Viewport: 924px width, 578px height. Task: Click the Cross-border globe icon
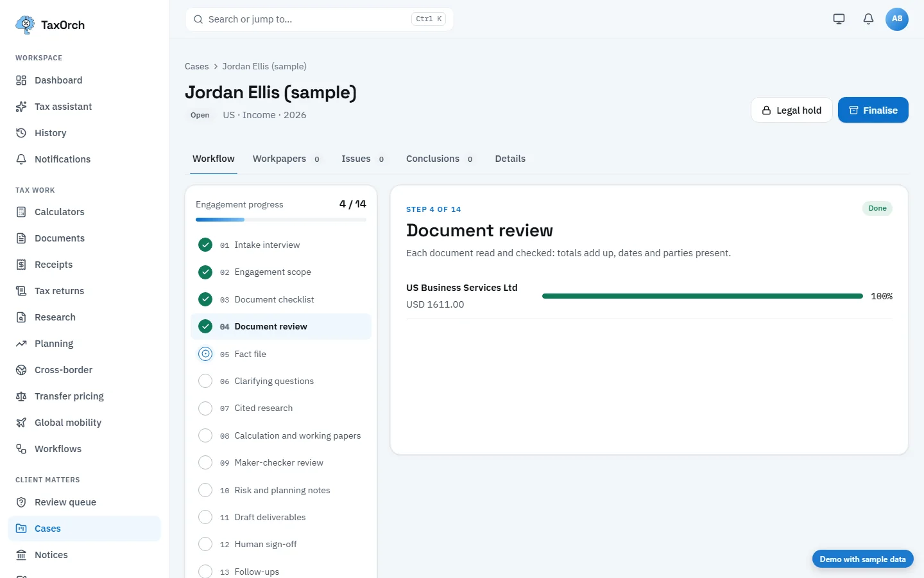pos(21,370)
